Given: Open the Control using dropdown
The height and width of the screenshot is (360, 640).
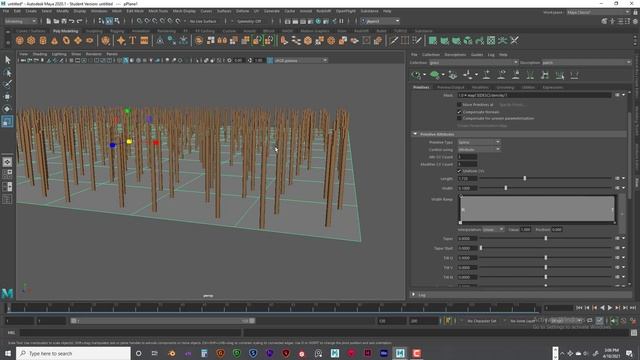Looking at the screenshot, I should (479, 149).
